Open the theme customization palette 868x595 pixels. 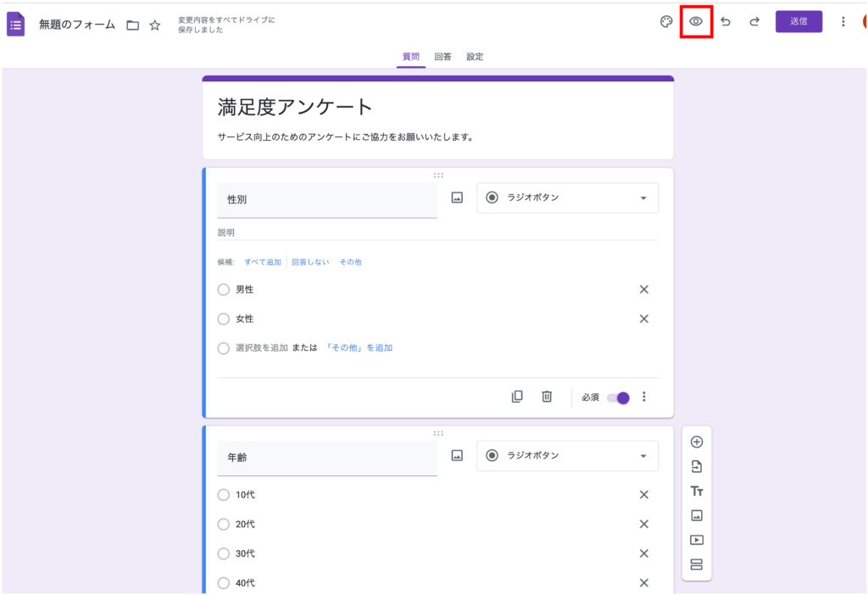point(666,21)
